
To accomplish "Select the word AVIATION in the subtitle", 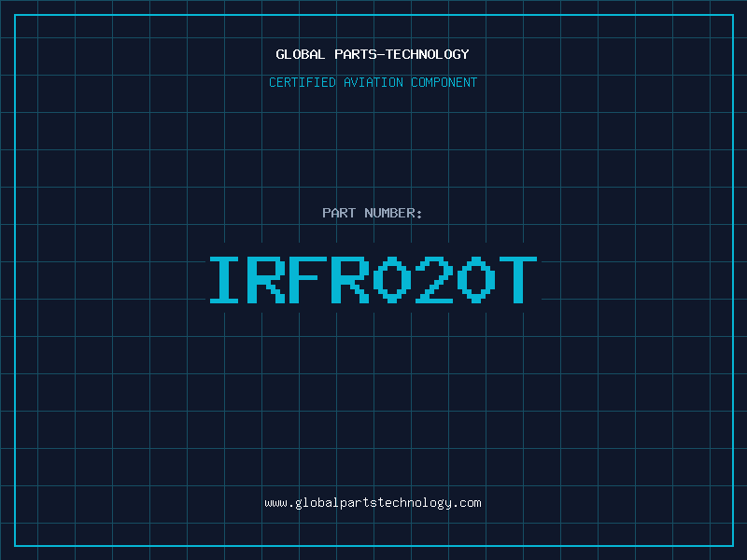I will click(373, 82).
